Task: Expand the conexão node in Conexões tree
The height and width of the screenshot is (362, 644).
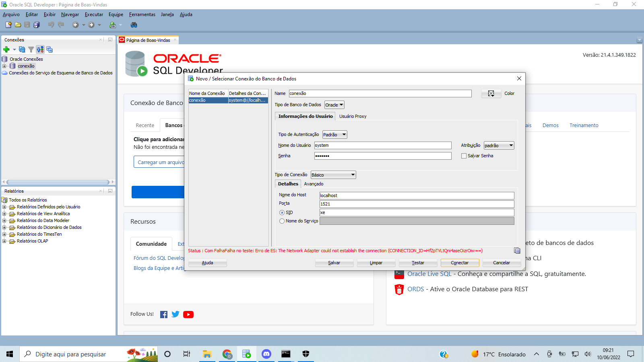Action: click(4, 66)
